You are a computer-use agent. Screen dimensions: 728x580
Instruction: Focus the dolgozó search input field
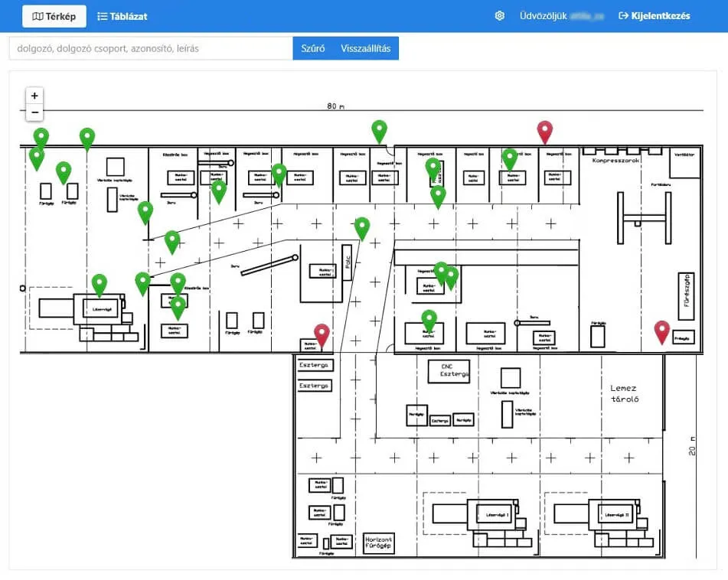coord(151,48)
